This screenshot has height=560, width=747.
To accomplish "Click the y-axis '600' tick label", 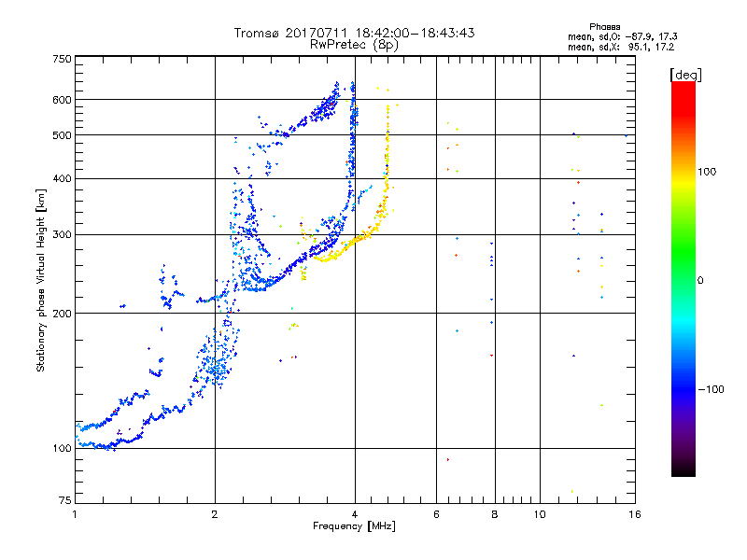I will tap(63, 100).
